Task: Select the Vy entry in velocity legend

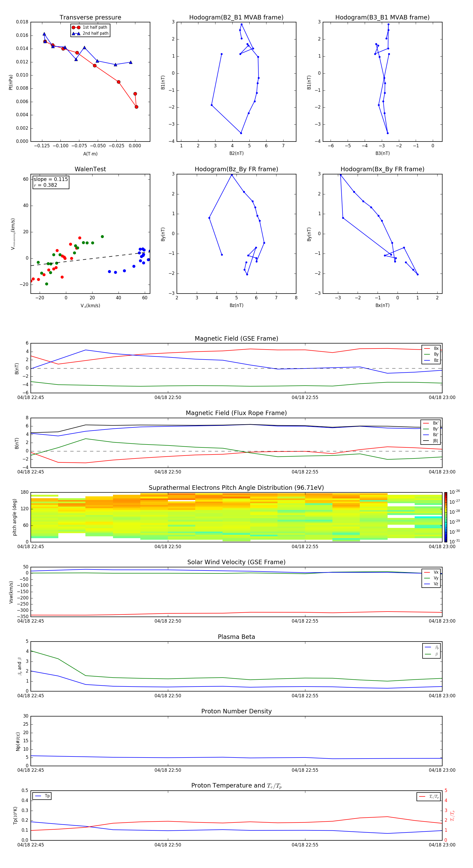Action: [x=431, y=578]
